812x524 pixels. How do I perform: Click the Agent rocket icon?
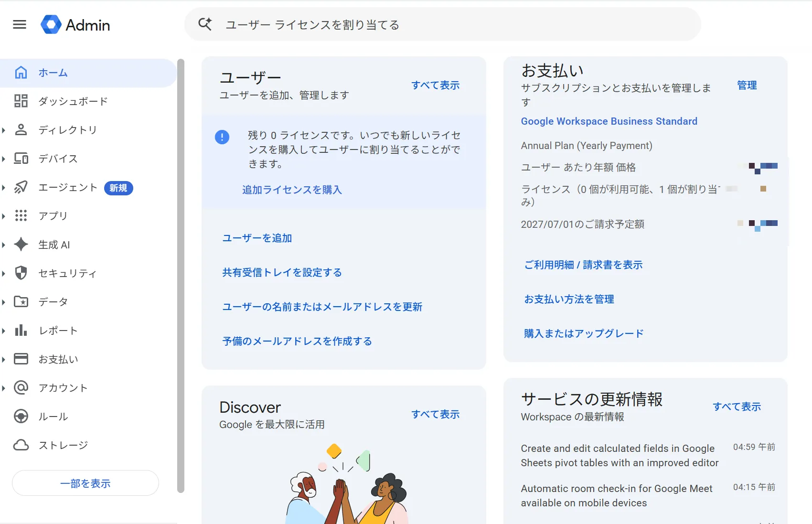21,187
